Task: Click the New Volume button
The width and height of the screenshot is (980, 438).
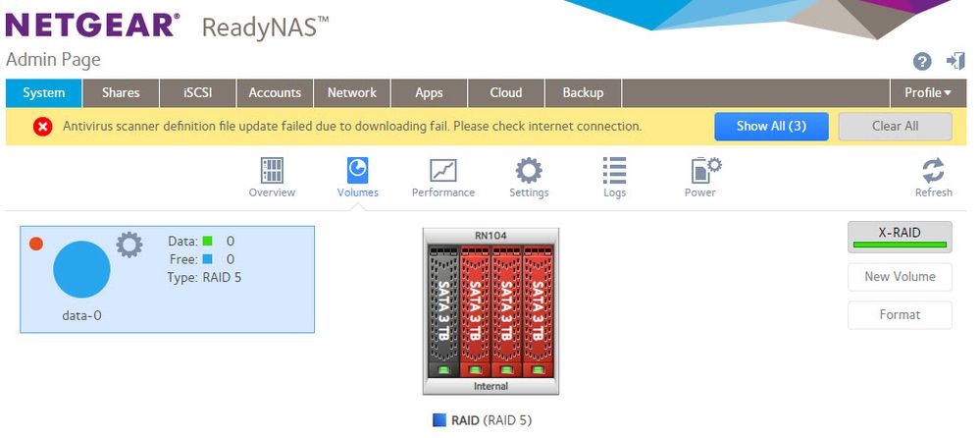Action: [x=900, y=277]
